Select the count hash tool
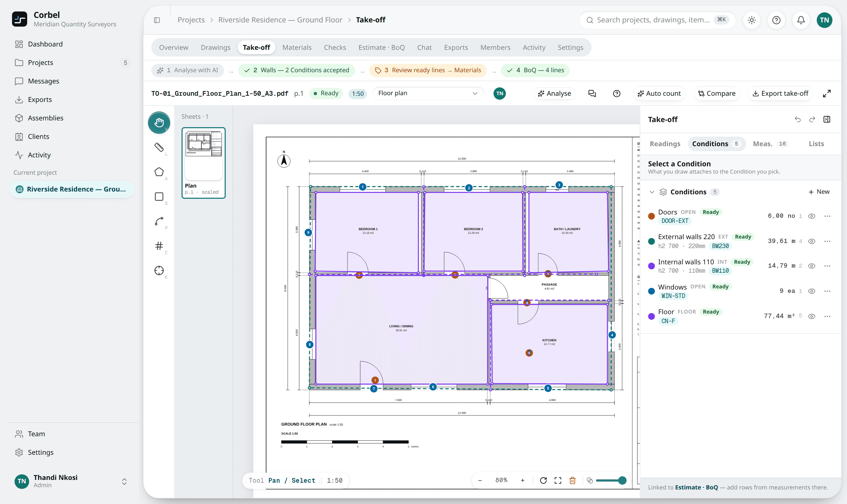Viewport: 847px width, 504px height. pos(159,246)
